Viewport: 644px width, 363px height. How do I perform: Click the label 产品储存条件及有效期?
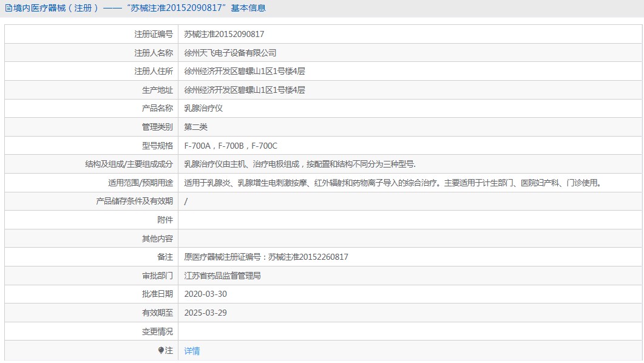coord(134,201)
